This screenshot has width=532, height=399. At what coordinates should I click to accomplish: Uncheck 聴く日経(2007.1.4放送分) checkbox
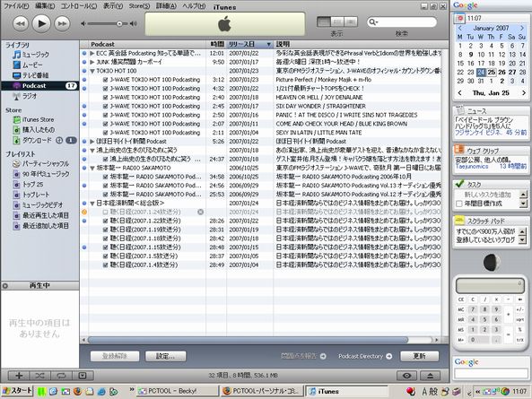106,265
